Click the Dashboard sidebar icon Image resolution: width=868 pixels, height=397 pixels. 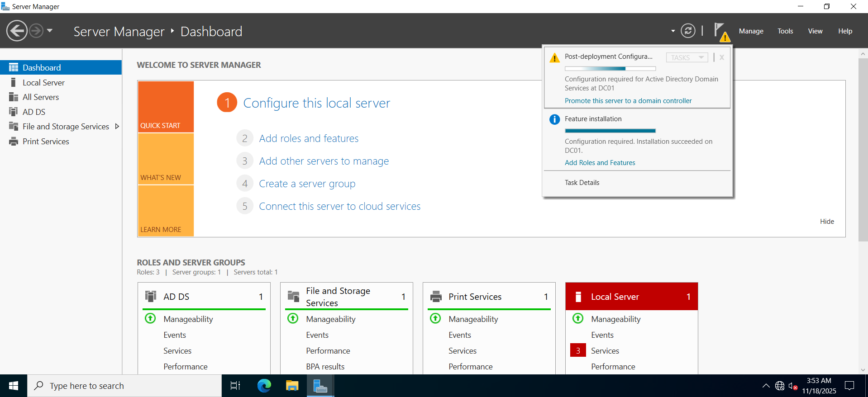click(x=14, y=67)
